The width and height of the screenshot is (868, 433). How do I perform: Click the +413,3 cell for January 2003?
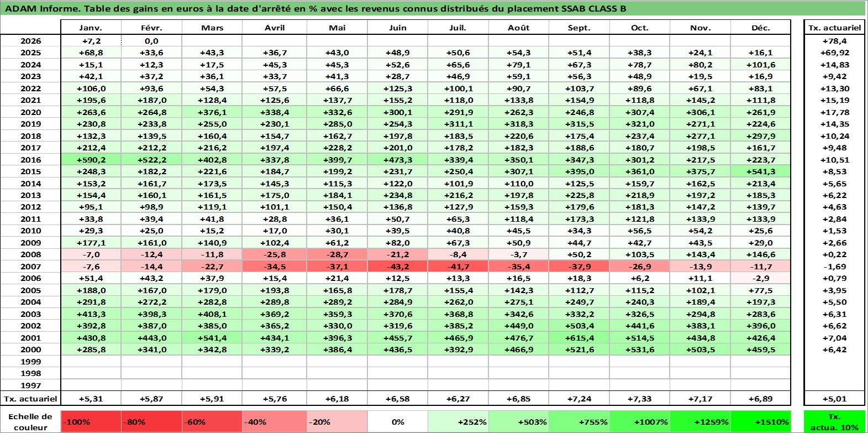(x=91, y=314)
